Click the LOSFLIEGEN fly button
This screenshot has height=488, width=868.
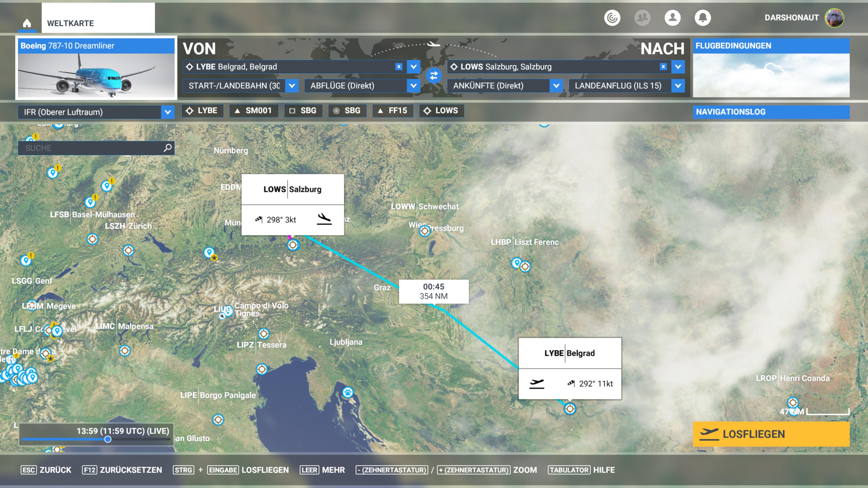(771, 434)
